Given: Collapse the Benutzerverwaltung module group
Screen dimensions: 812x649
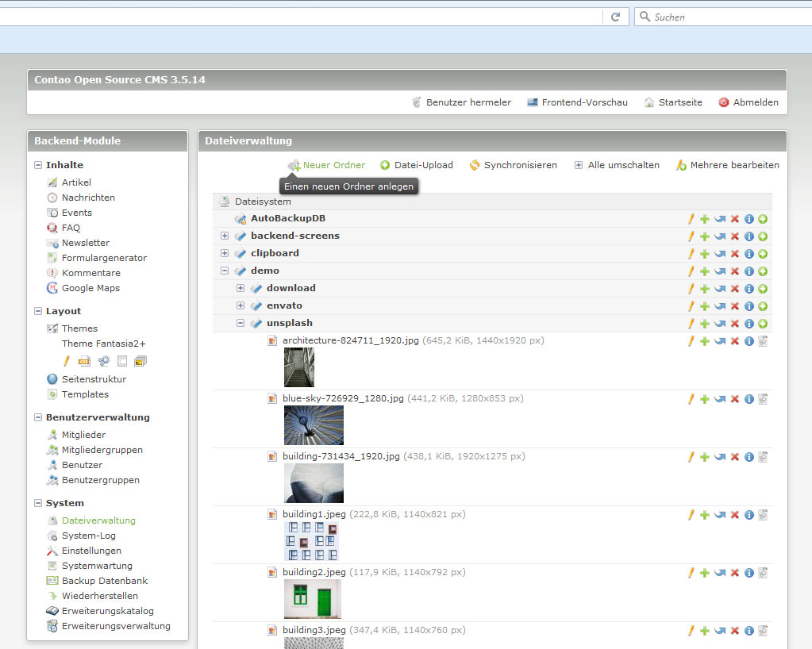Looking at the screenshot, I should 38,417.
